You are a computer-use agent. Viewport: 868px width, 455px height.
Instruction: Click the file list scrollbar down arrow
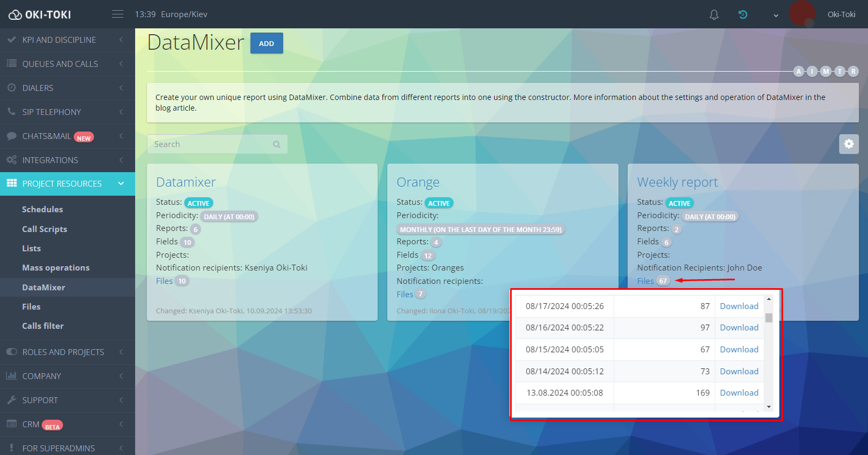(769, 407)
